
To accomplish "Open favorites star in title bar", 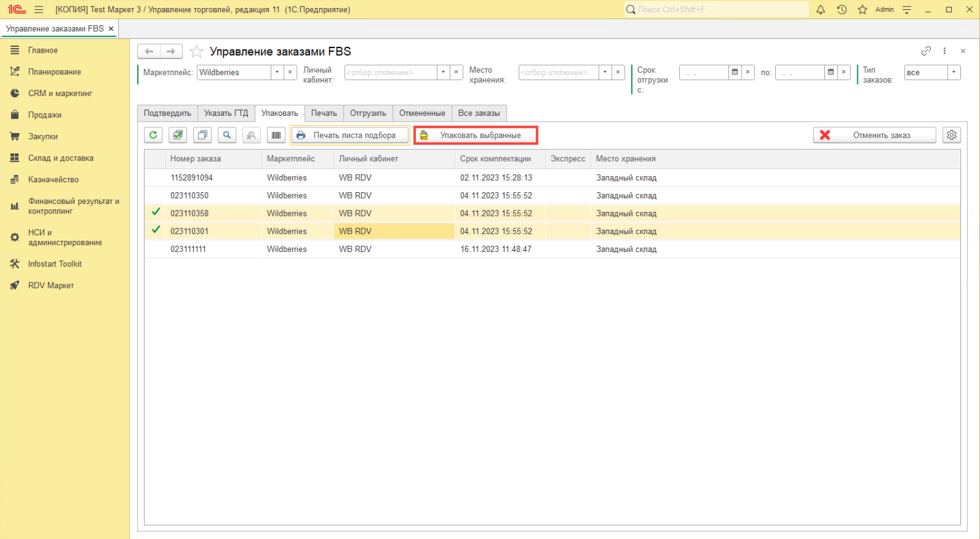I will pyautogui.click(x=863, y=9).
